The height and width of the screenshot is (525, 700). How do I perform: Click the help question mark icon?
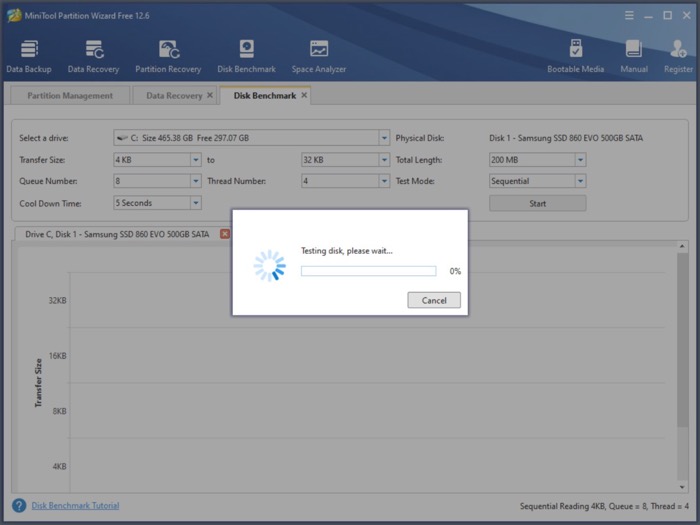coord(19,505)
